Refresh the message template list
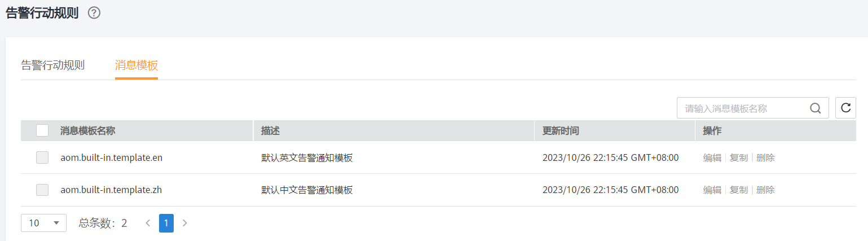 click(845, 108)
